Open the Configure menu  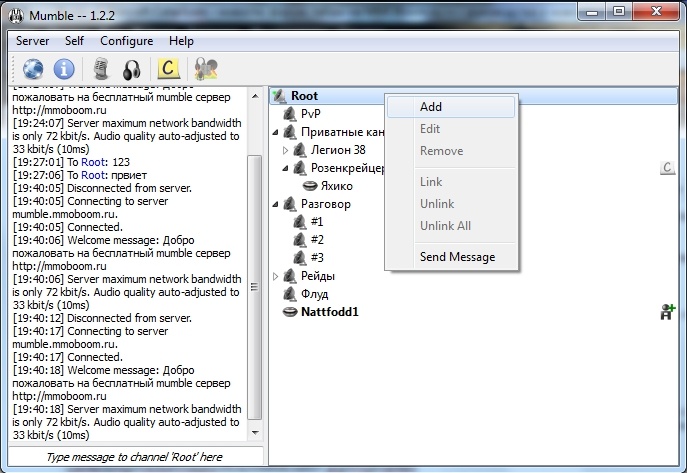click(127, 41)
